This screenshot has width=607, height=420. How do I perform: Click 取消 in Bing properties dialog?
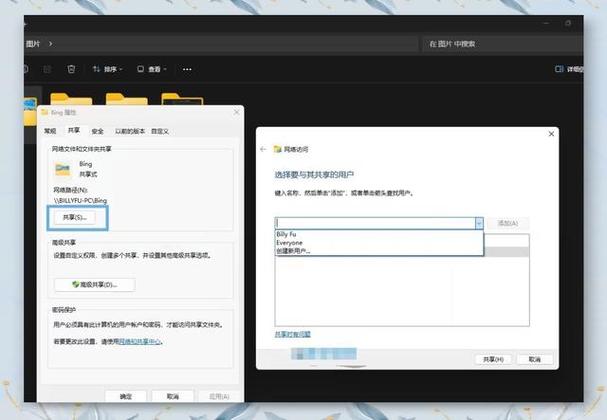pos(173,396)
